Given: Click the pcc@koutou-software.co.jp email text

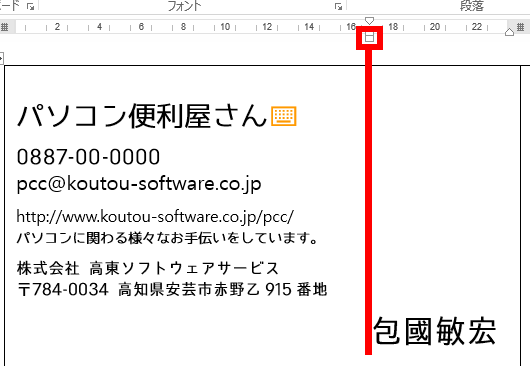Looking at the screenshot, I should coord(139,184).
